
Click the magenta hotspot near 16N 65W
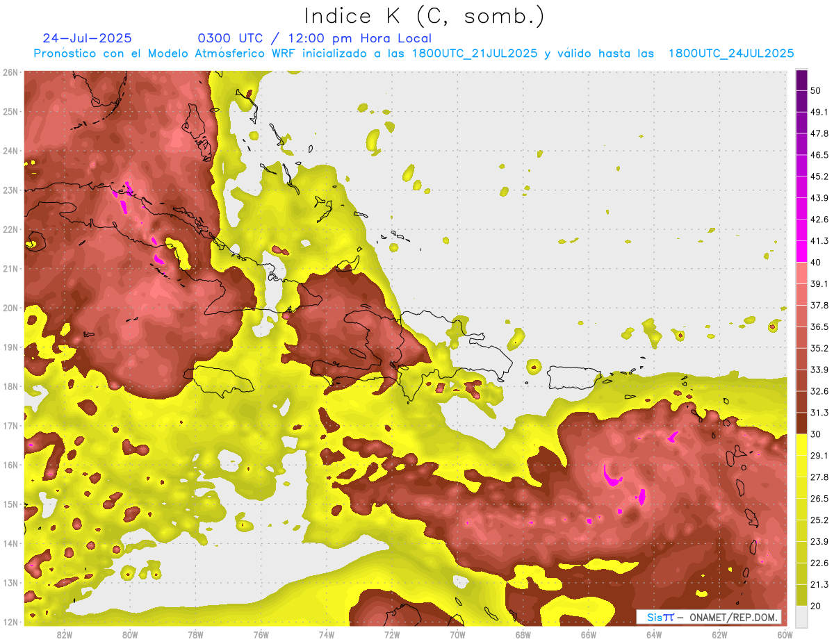(x=612, y=475)
